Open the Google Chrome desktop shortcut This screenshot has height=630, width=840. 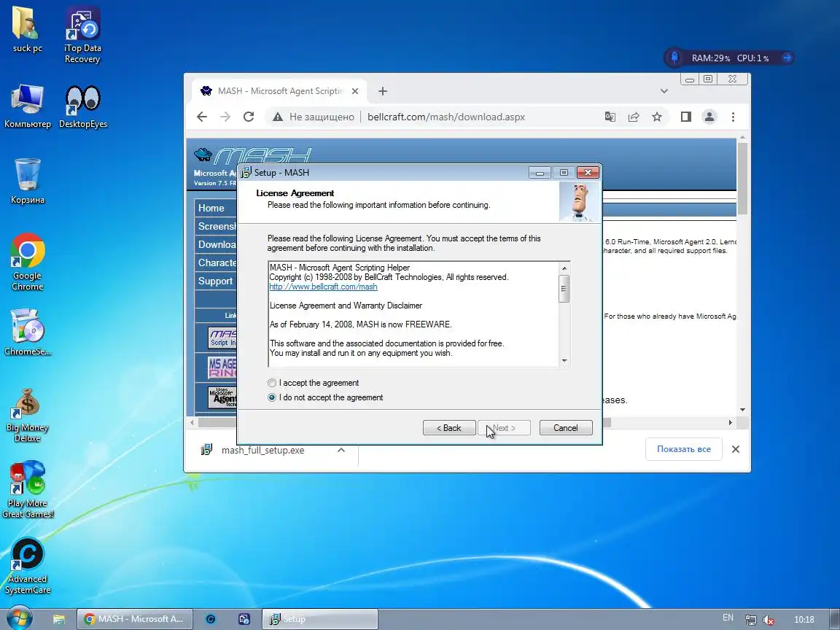coord(27,262)
